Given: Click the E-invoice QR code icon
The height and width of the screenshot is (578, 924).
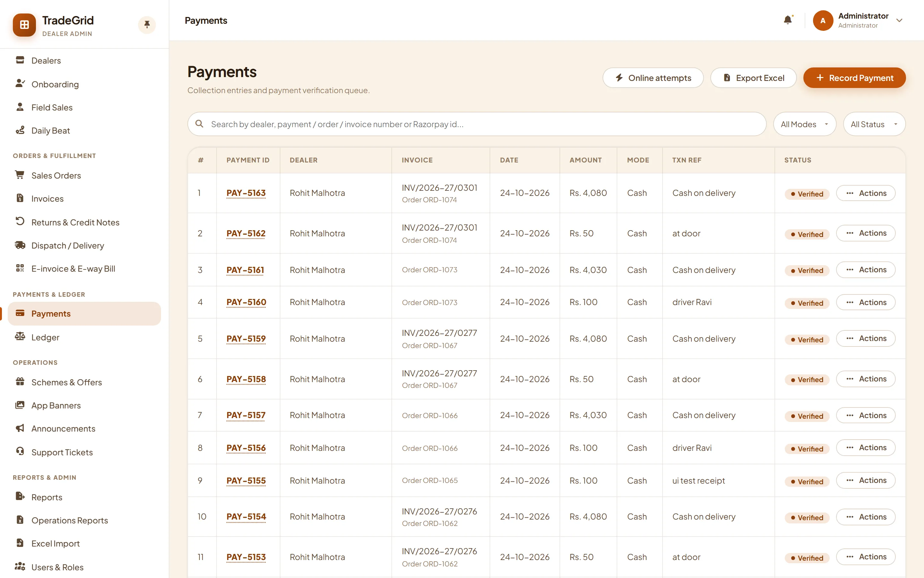Looking at the screenshot, I should coord(20,268).
